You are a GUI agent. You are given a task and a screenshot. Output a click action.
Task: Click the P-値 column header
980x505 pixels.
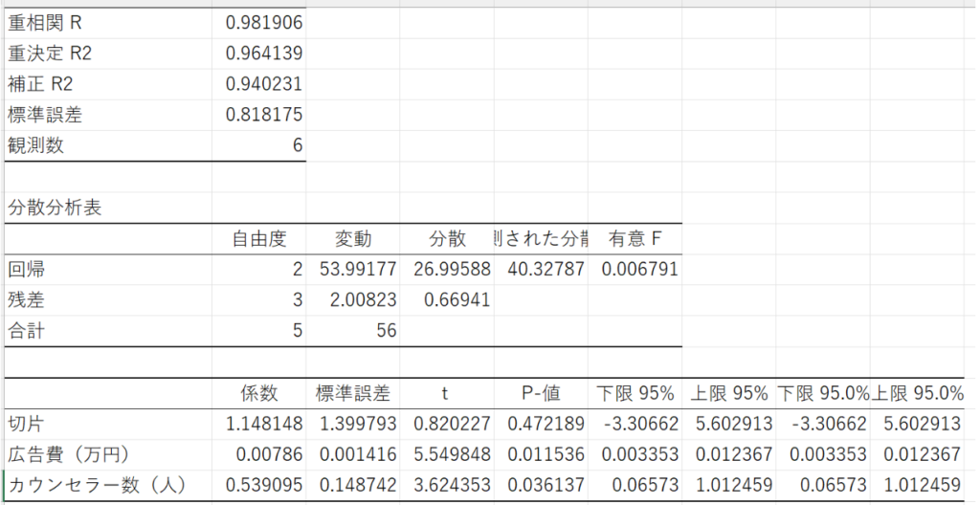point(541,393)
